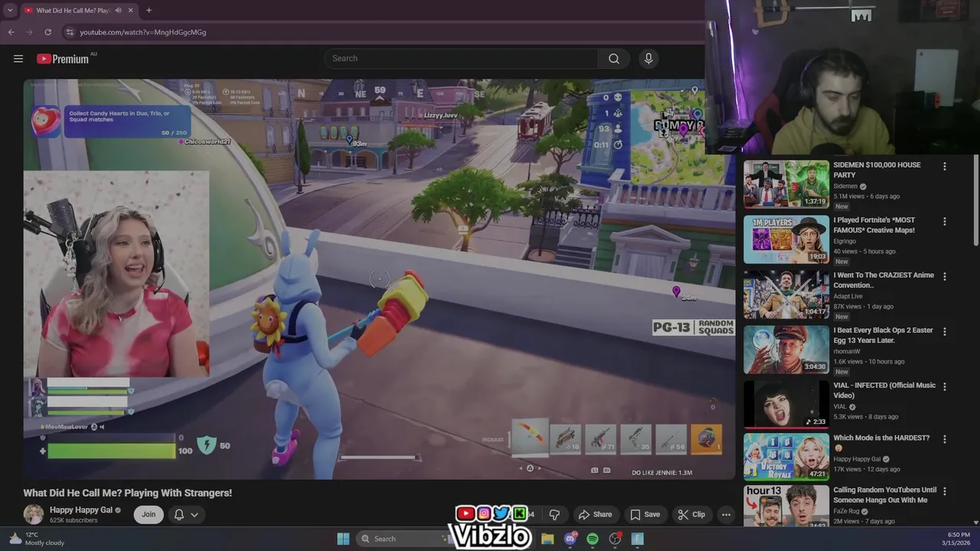Click the Elgringo channel name
The height and width of the screenshot is (551, 980).
pyautogui.click(x=844, y=241)
